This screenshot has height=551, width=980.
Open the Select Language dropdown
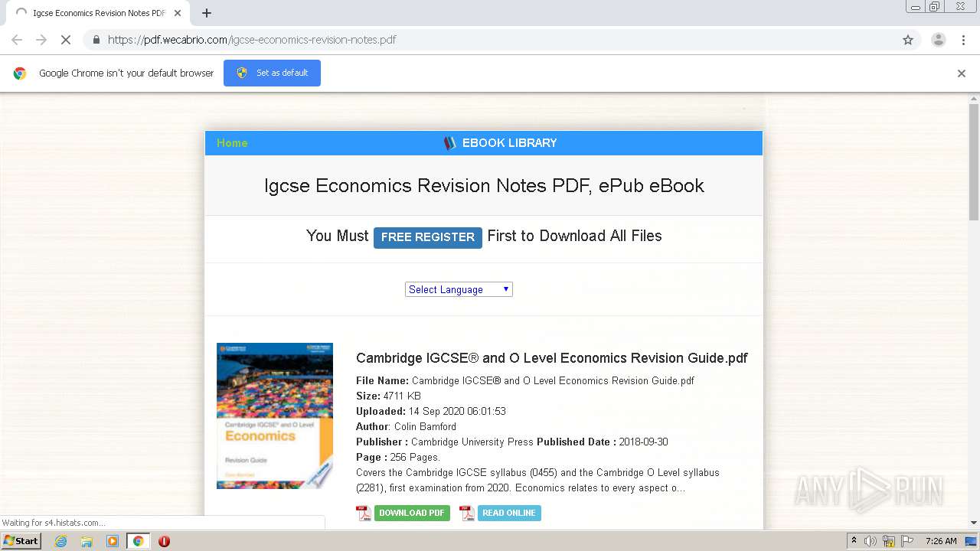[459, 289]
